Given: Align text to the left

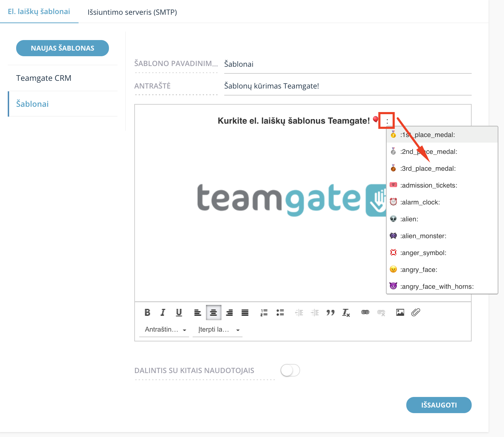Looking at the screenshot, I should coord(198,312).
